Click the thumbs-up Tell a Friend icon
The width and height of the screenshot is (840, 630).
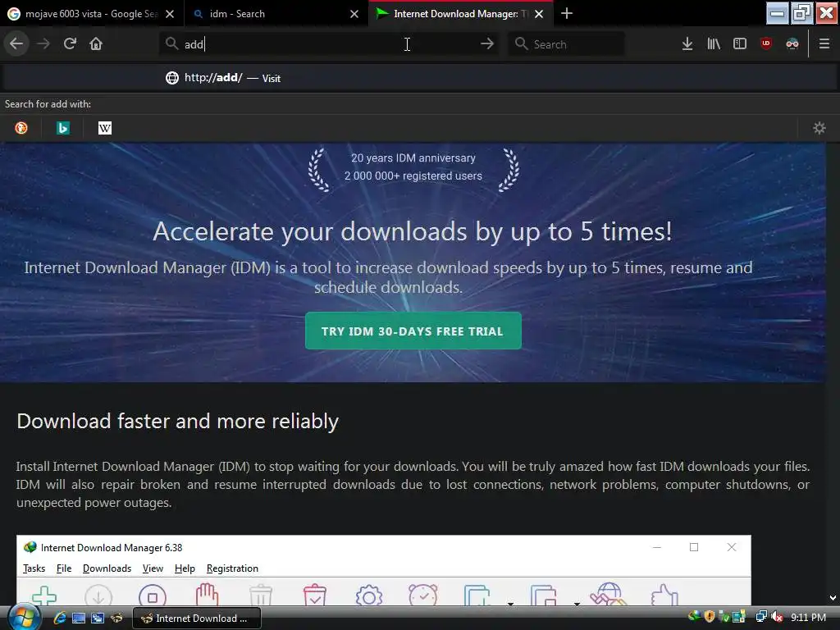tap(664, 596)
